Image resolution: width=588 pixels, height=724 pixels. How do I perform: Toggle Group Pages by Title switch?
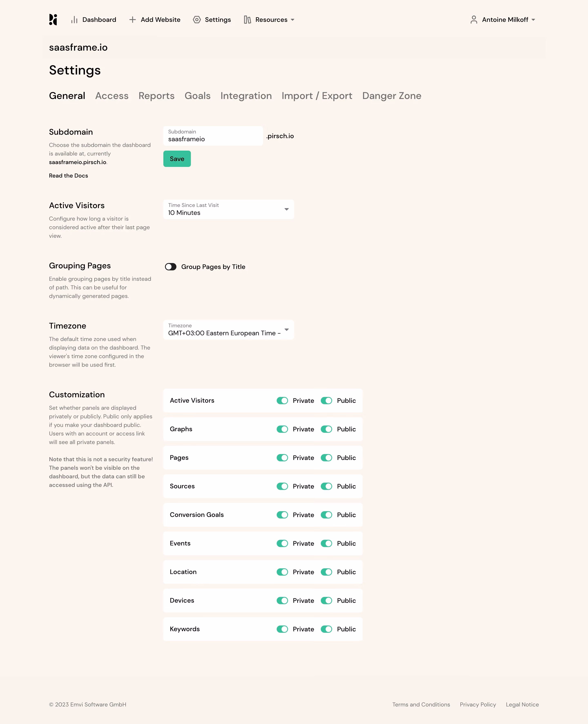(171, 267)
